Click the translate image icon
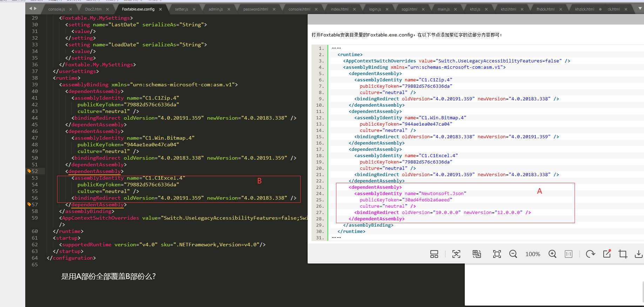644x307 pixels. click(477, 254)
